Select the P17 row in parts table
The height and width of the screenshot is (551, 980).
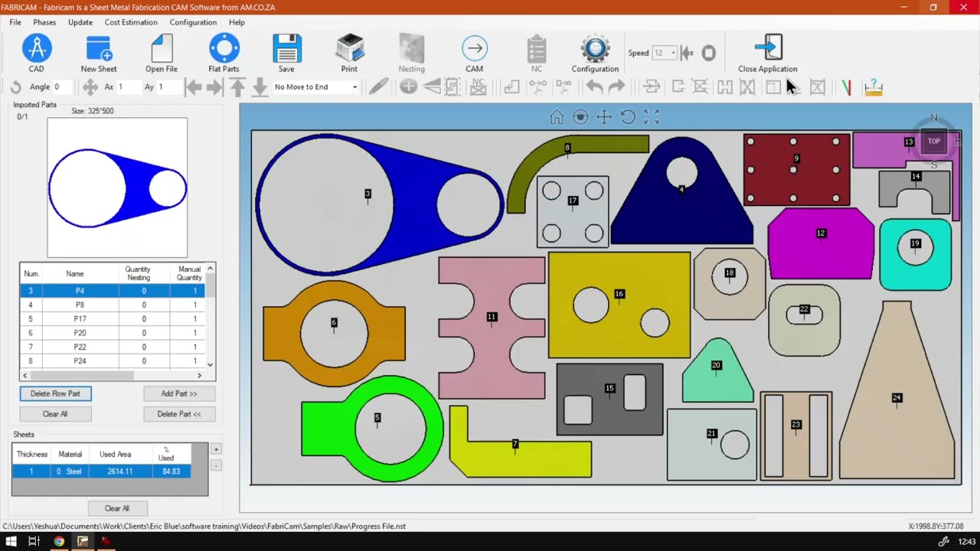point(80,319)
